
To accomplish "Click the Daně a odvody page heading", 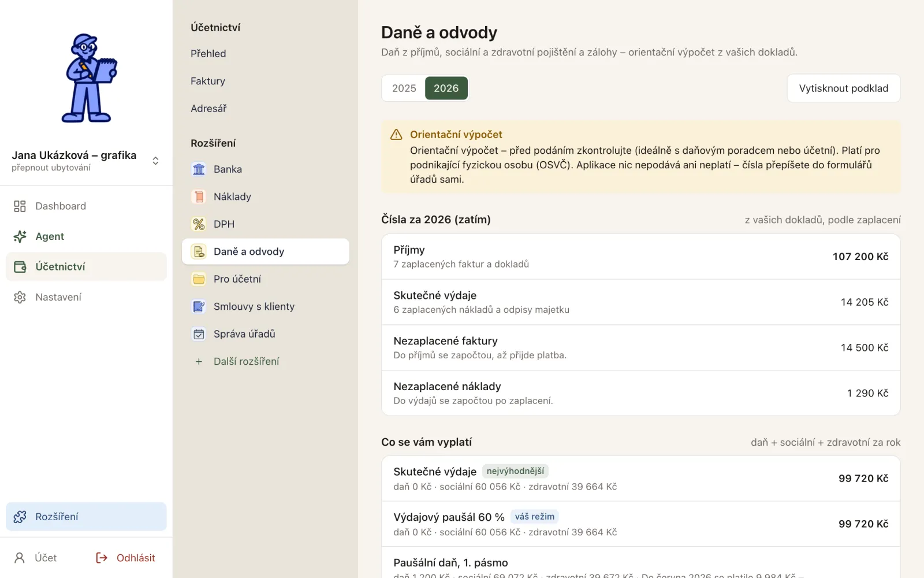I will coord(439,32).
